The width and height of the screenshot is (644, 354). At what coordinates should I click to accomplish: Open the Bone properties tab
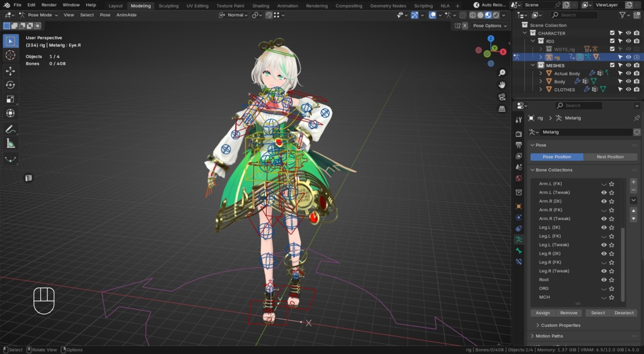pyautogui.click(x=519, y=250)
